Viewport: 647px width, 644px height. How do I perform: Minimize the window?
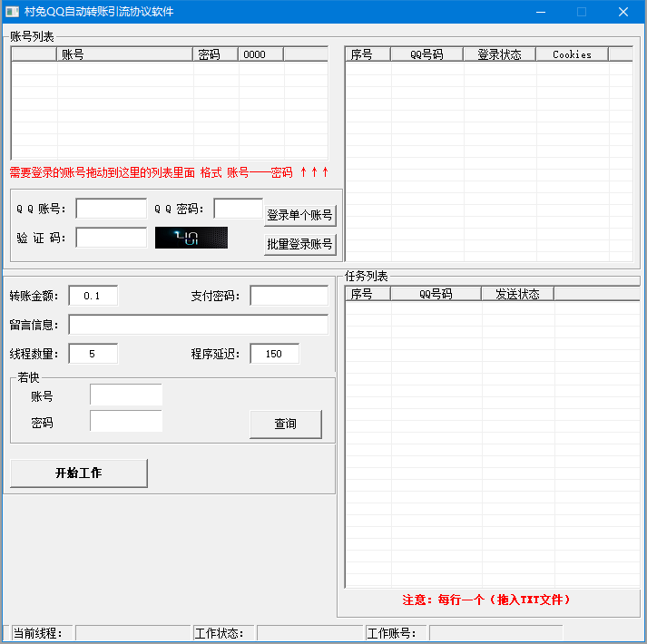[541, 12]
